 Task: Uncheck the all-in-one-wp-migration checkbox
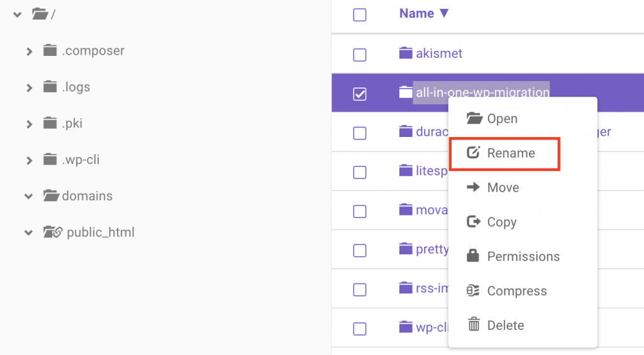pyautogui.click(x=360, y=94)
